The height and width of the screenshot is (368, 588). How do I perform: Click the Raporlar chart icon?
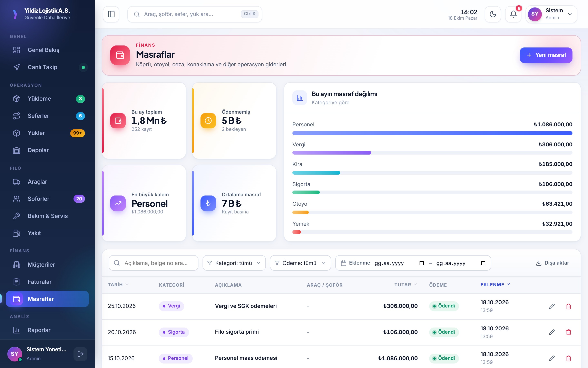(x=17, y=330)
